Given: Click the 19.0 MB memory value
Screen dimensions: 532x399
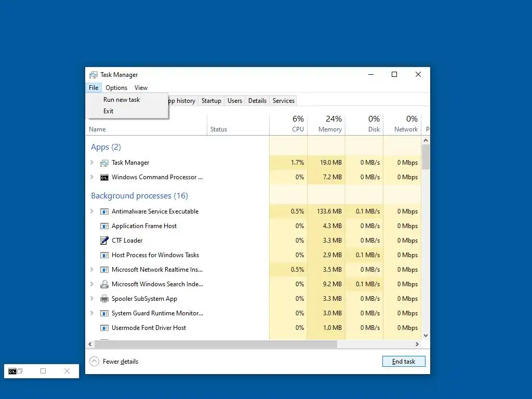Looking at the screenshot, I should (x=331, y=163).
